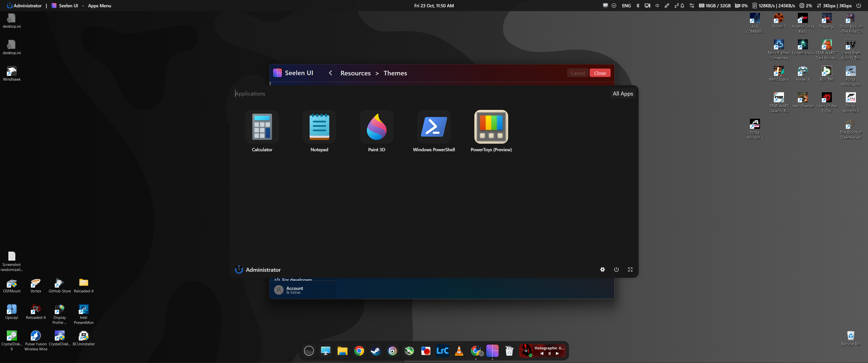Go back in Seelen UI settings
868x363 pixels.
click(330, 73)
